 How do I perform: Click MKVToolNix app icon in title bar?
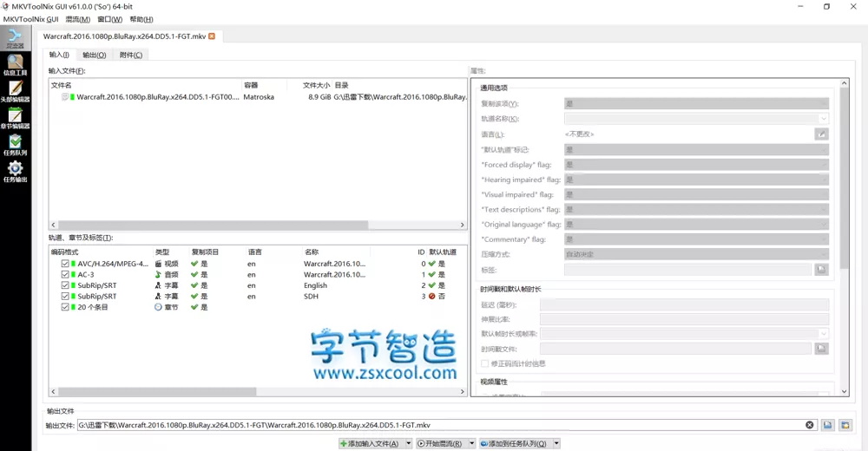coord(5,7)
